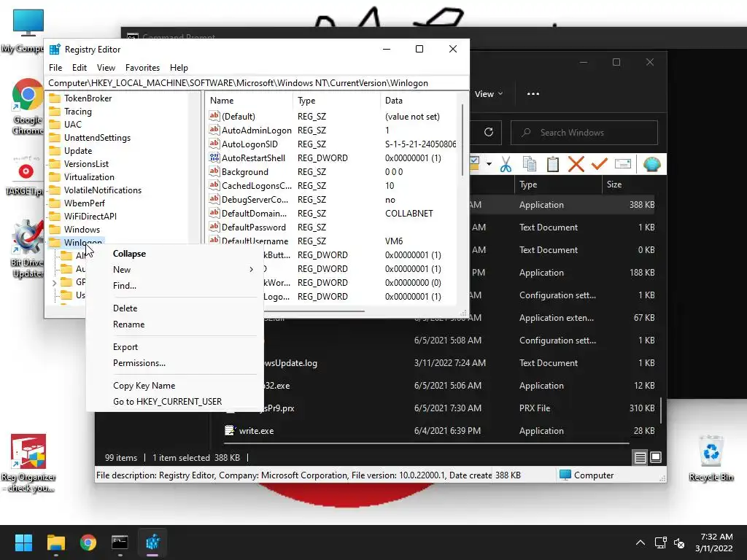Image resolution: width=747 pixels, height=560 pixels.
Task: Switch to Command Prompt on the taskbar
Action: tap(120, 542)
